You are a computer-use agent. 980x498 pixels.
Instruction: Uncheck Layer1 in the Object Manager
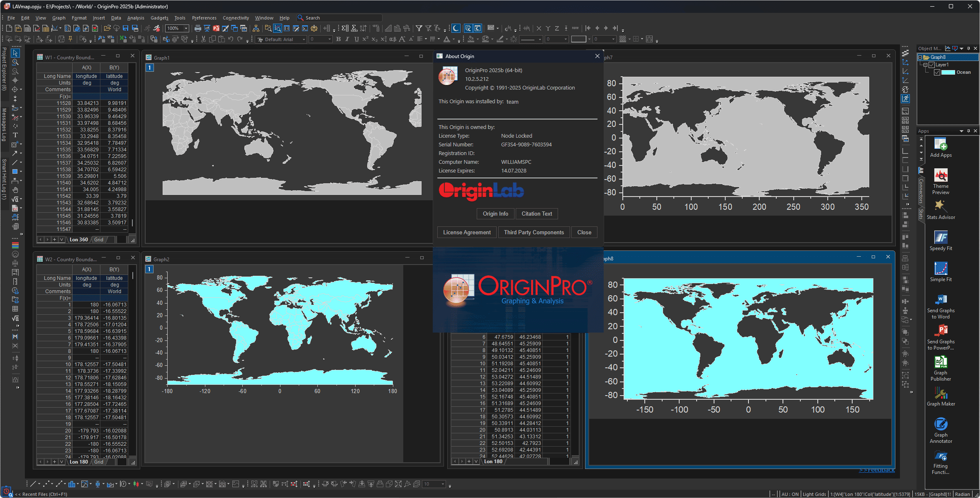point(931,65)
